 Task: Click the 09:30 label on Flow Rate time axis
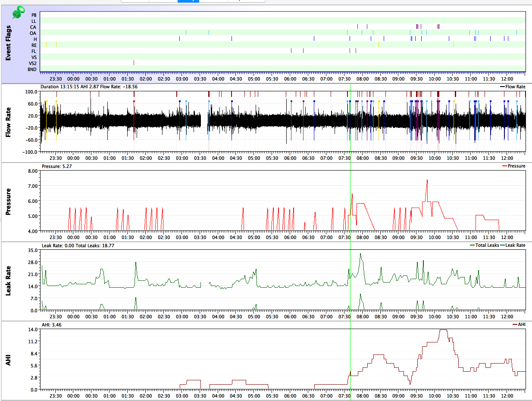point(416,158)
